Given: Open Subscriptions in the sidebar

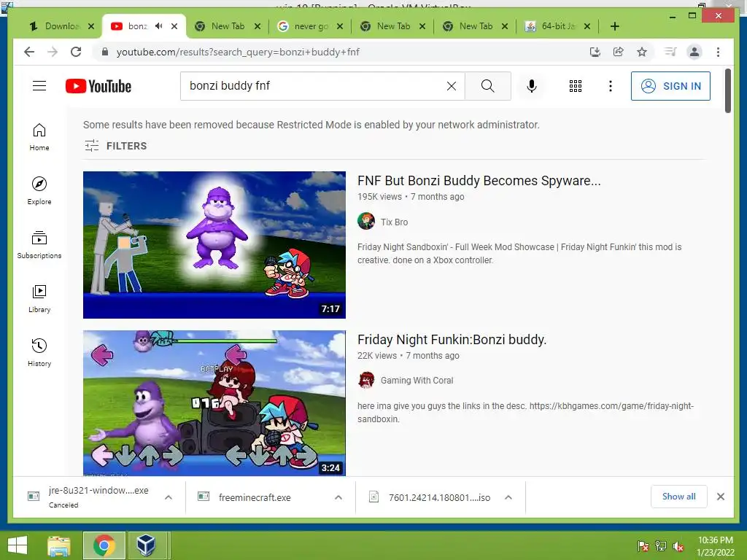Looking at the screenshot, I should point(39,245).
